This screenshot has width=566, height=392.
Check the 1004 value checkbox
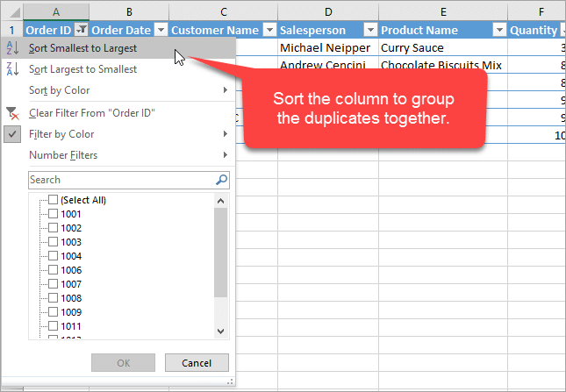pos(54,256)
